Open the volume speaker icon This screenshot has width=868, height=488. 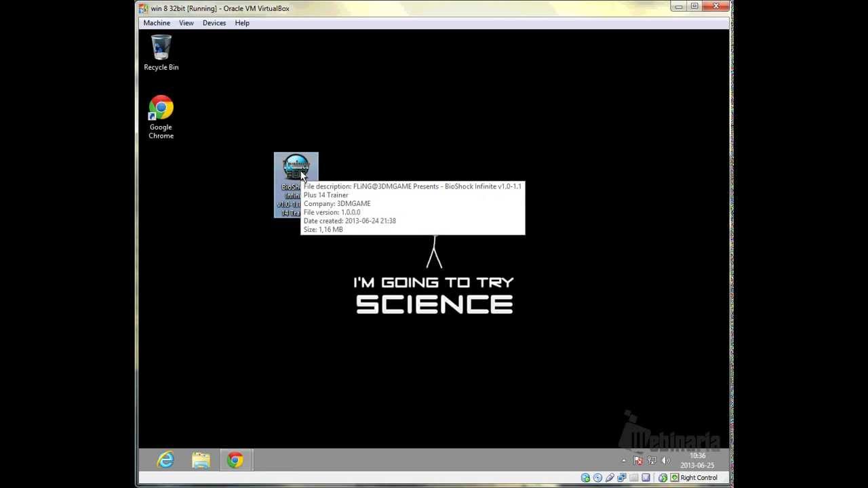tap(666, 460)
